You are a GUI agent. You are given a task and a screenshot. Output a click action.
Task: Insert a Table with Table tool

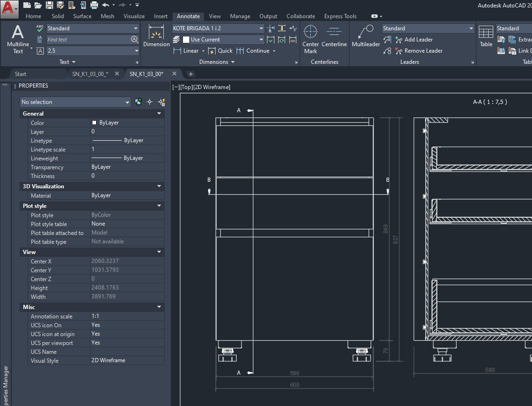coord(486,35)
